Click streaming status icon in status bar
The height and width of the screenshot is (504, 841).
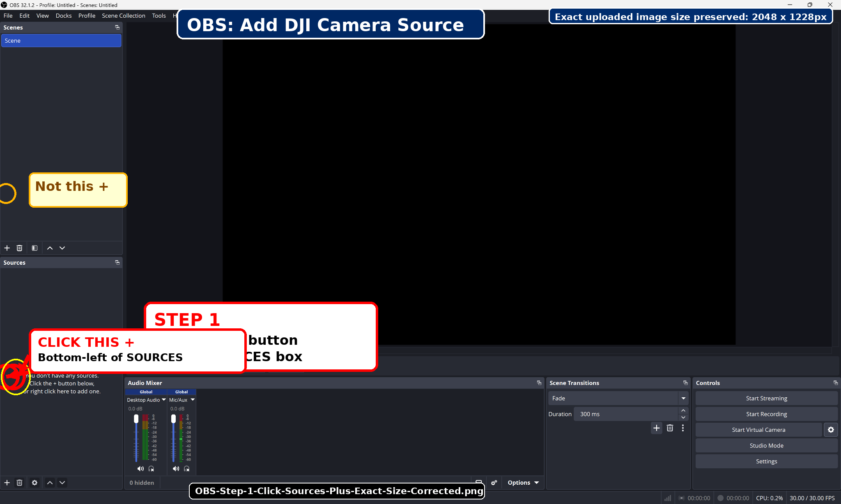click(682, 498)
